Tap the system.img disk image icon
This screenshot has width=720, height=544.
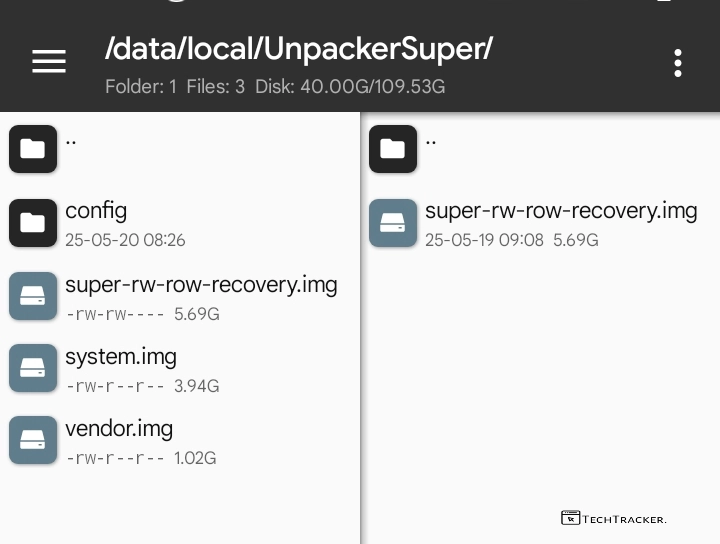(33, 368)
